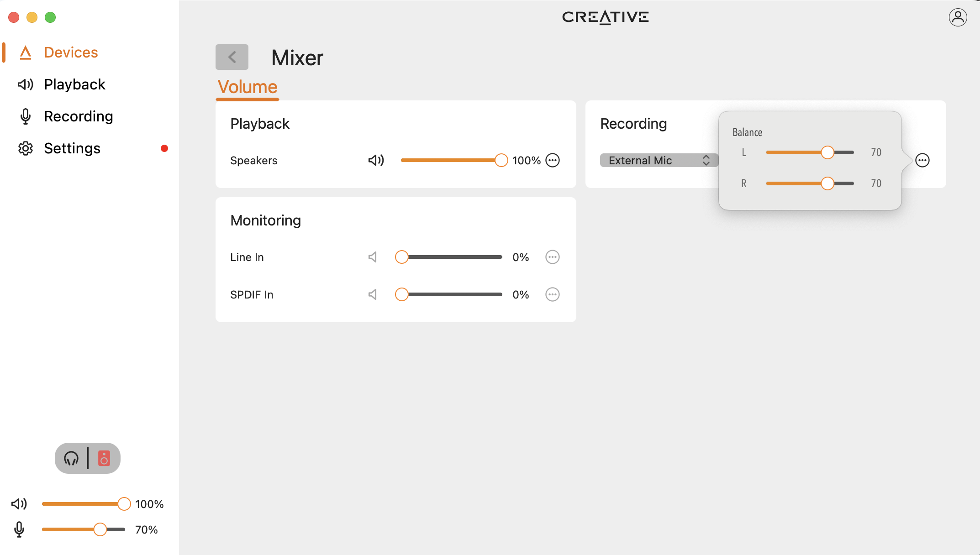Click the Creative logo

(x=605, y=17)
